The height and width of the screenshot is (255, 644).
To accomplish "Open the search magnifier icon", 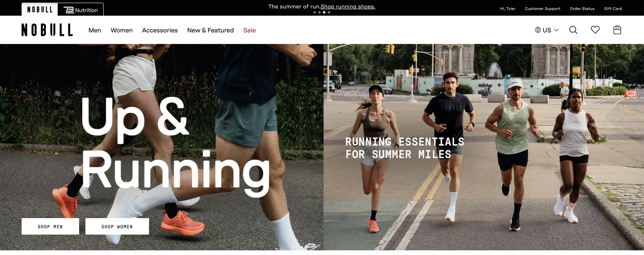I will pos(573,30).
